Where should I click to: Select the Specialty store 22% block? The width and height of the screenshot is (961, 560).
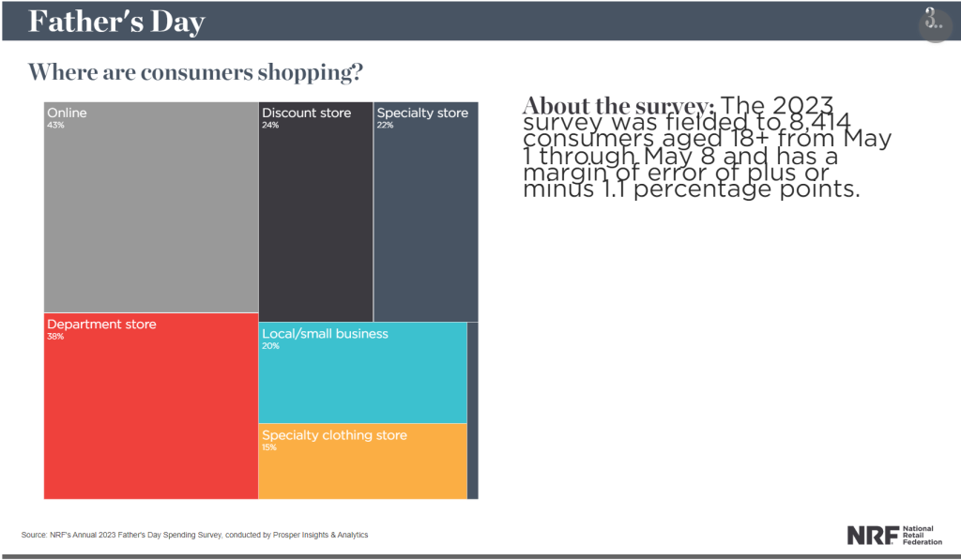[426, 211]
